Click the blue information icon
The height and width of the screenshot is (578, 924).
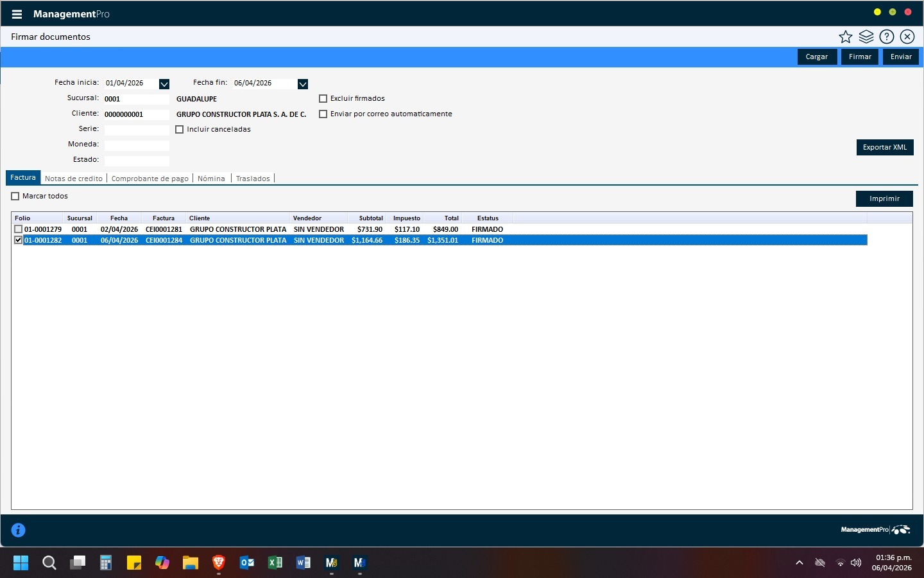point(19,530)
